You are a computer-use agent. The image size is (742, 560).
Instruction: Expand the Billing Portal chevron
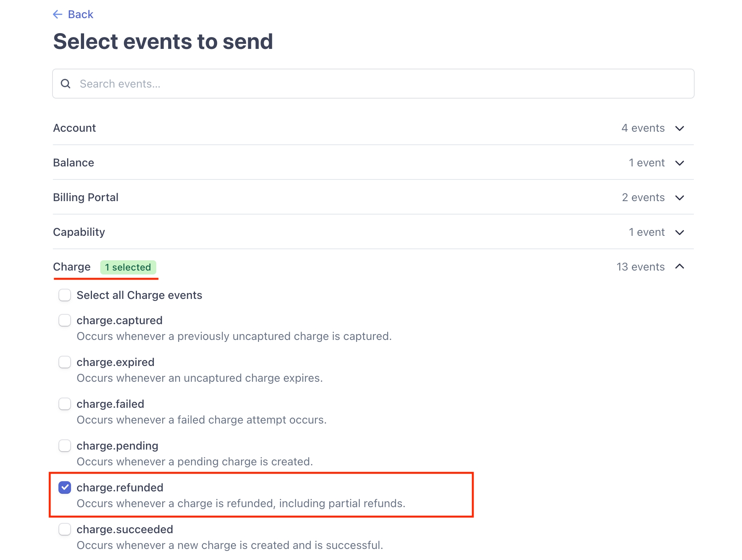[x=679, y=198]
